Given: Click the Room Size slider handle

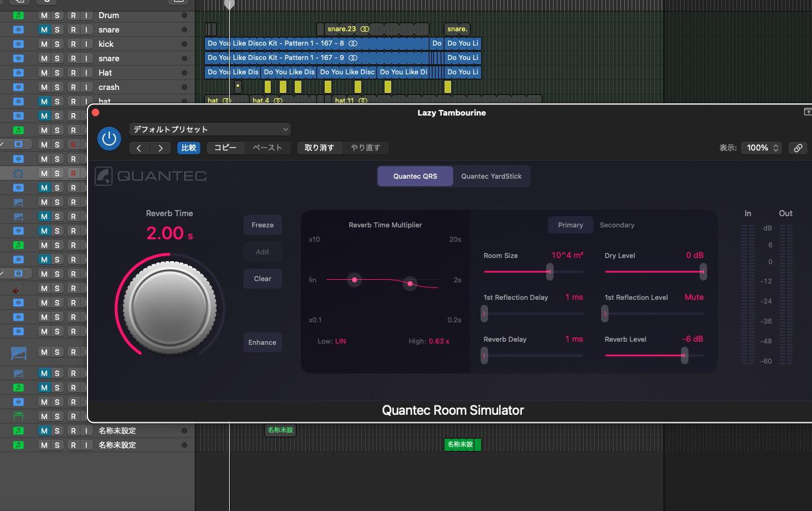Looking at the screenshot, I should 550,272.
